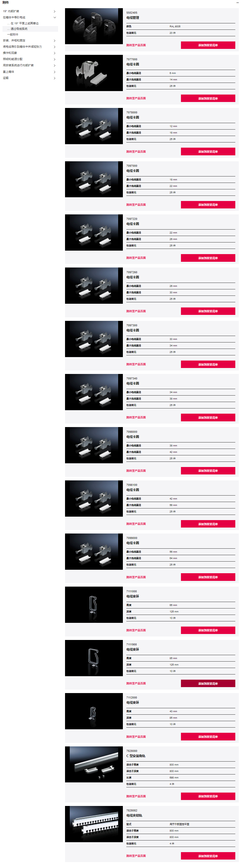Expand the 操作和观察 sidebar chevron
Viewport: 242px width, 868px height.
point(55,53)
